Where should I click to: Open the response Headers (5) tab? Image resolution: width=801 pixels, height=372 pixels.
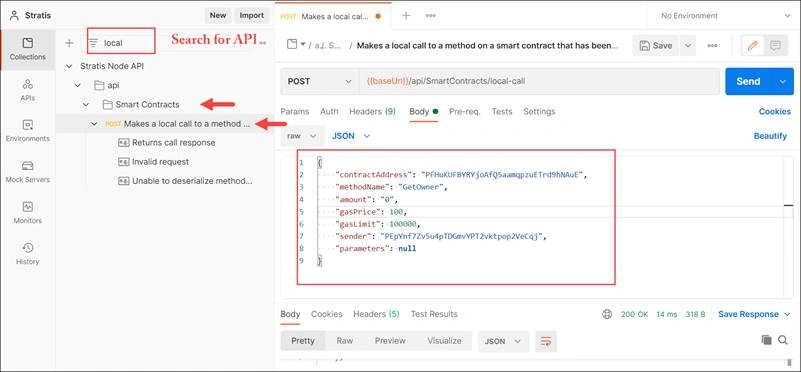point(376,314)
